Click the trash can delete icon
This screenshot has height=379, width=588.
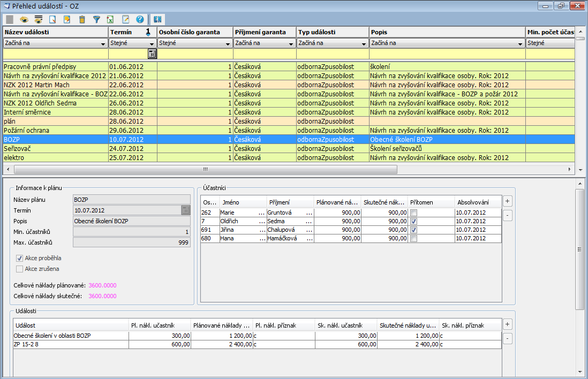point(82,19)
